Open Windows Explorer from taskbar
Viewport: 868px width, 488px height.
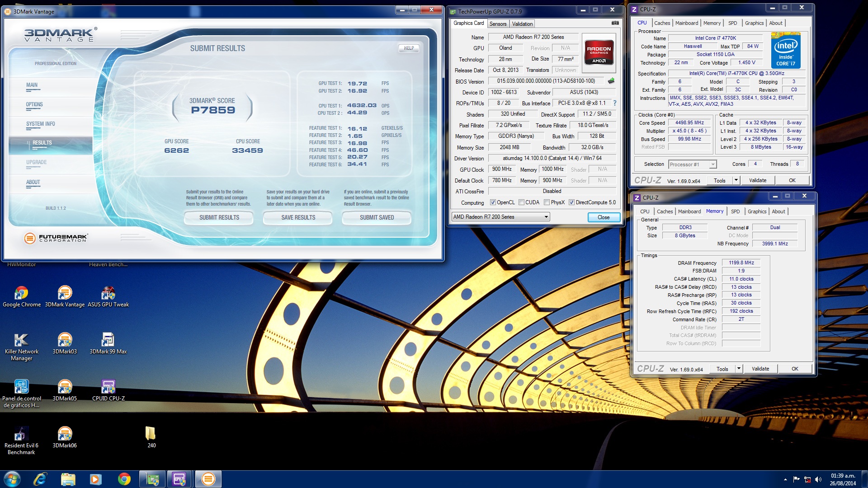click(68, 479)
